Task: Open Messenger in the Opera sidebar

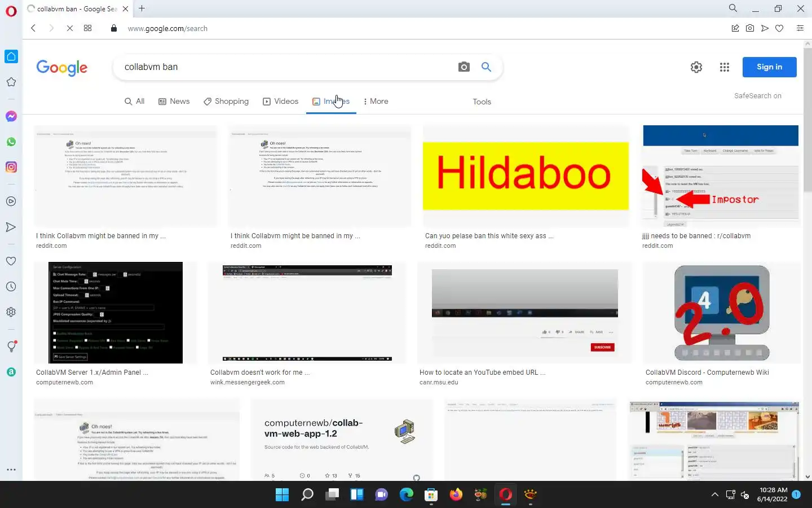Action: 11,116
